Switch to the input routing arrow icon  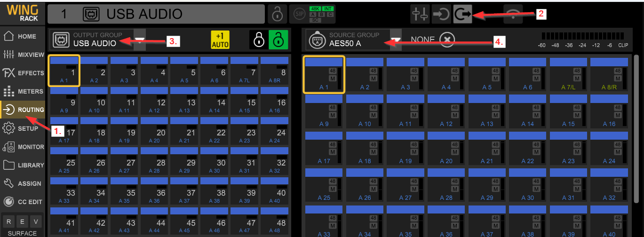[441, 14]
